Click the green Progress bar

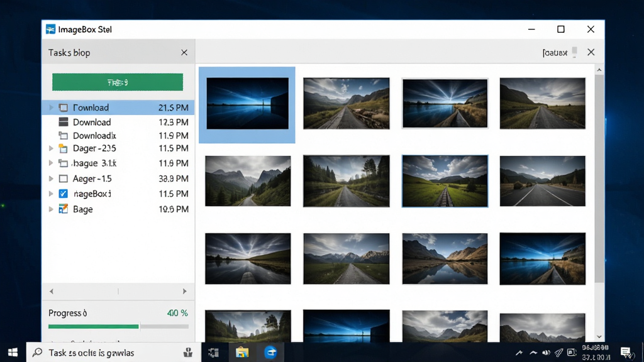(118, 326)
